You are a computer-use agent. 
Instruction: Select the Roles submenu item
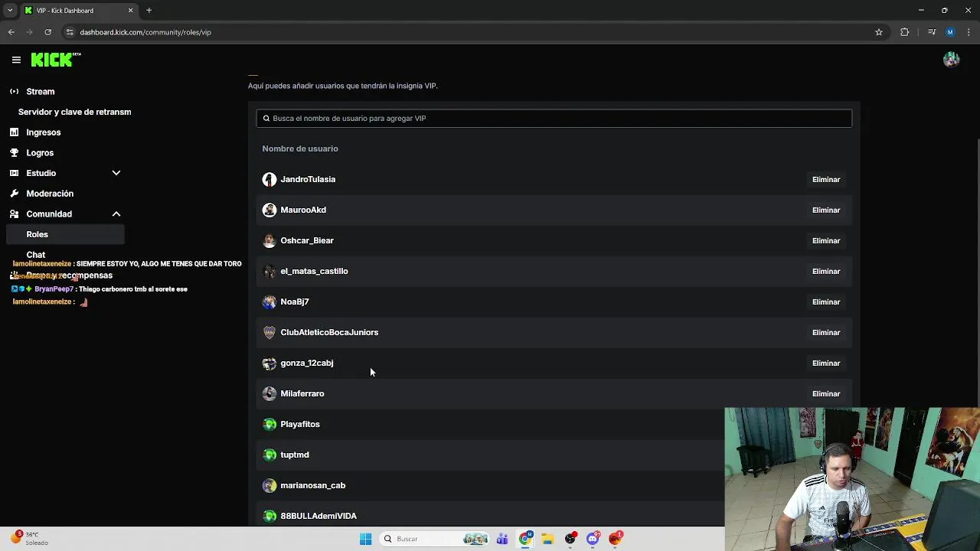tap(65, 234)
